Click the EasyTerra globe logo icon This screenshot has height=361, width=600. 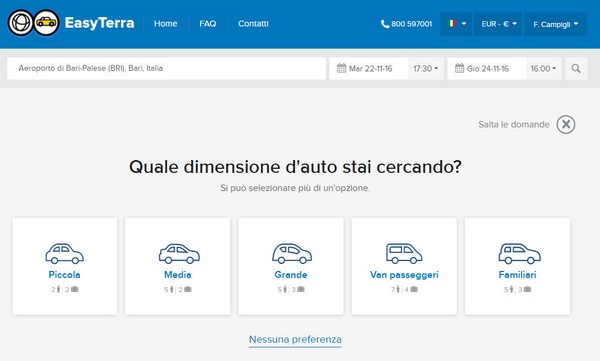[21, 23]
